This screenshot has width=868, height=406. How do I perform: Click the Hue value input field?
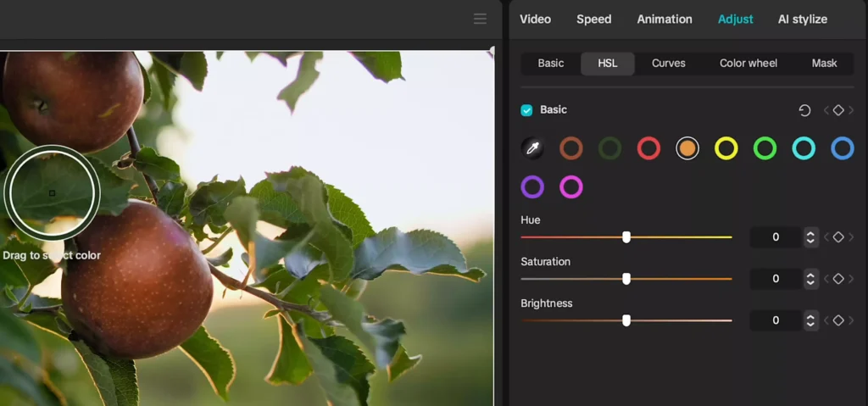coord(776,237)
